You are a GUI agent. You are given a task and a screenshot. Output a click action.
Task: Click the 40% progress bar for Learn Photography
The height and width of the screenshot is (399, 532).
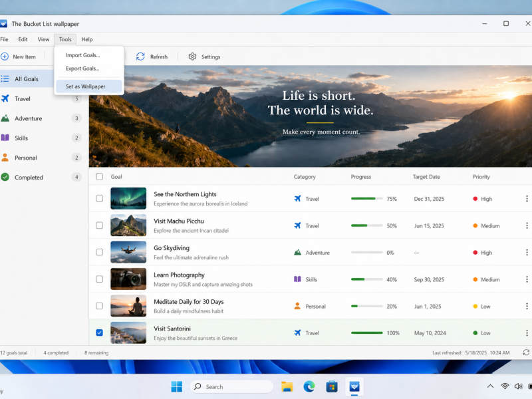coord(367,279)
